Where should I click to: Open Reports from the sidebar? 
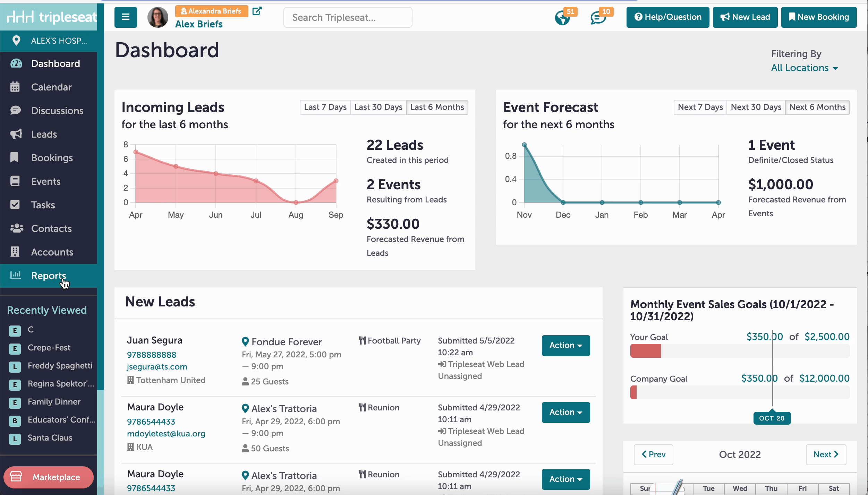tap(49, 276)
